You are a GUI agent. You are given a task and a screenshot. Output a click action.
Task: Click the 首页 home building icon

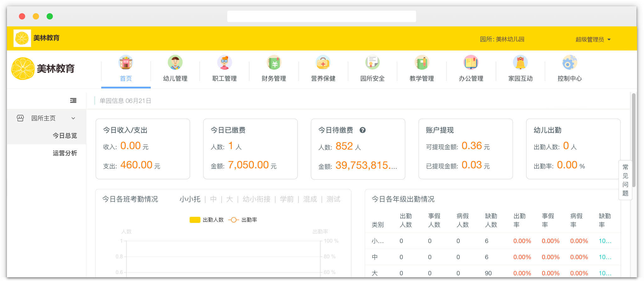pyautogui.click(x=126, y=62)
